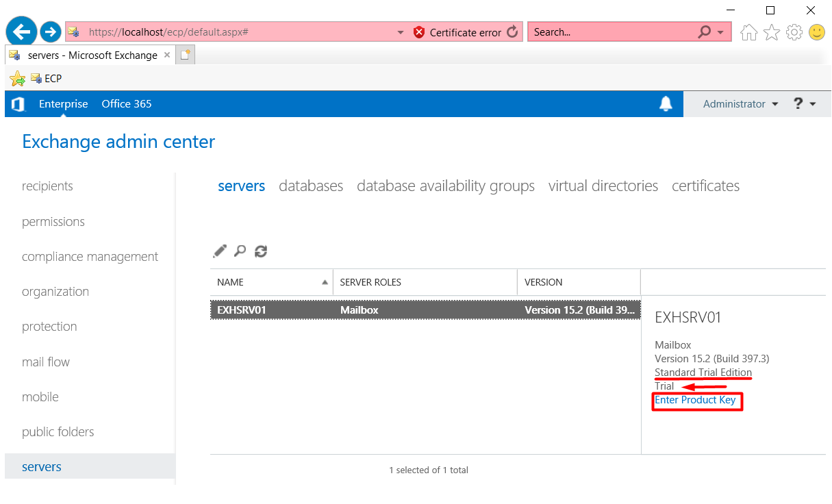Open mail flow in the sidebar
Image resolution: width=832 pixels, height=504 pixels.
(46, 362)
